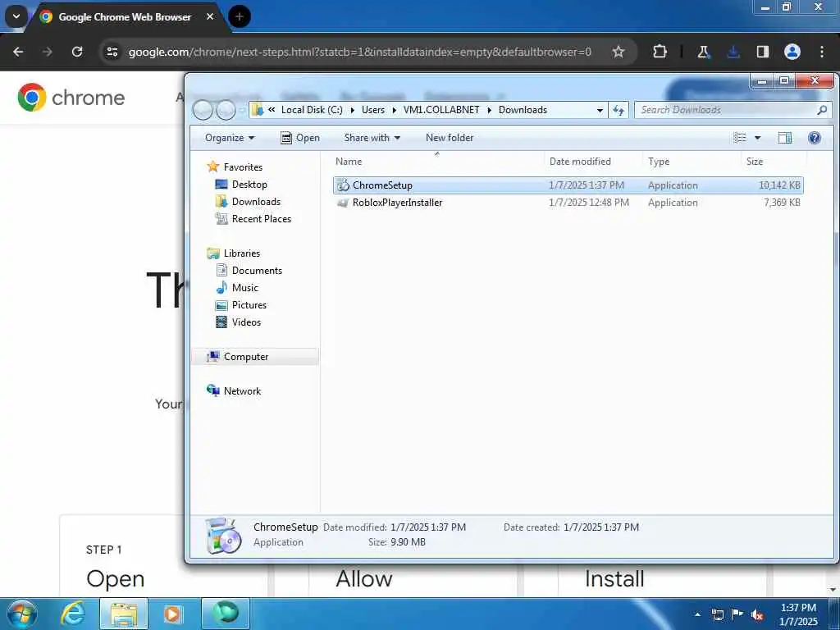Click Chrome forward navigation arrow

coord(47,52)
